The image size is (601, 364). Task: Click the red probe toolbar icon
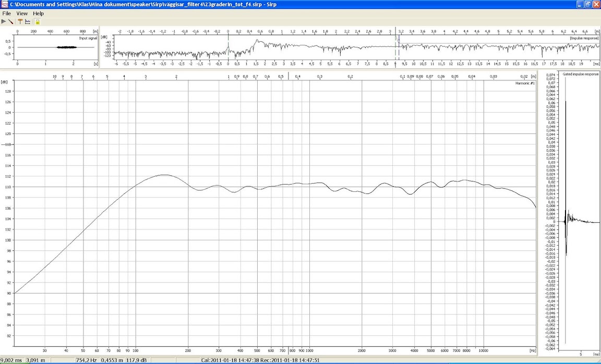(x=11, y=21)
